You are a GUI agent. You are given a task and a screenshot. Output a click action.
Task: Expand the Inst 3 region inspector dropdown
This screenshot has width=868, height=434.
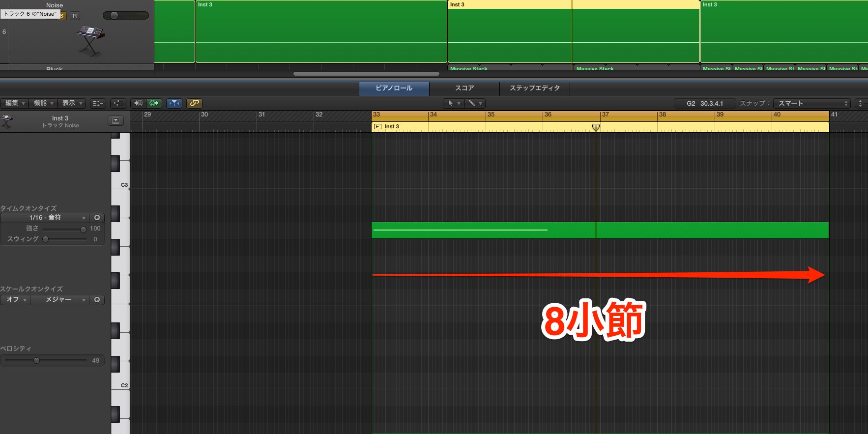tap(116, 120)
